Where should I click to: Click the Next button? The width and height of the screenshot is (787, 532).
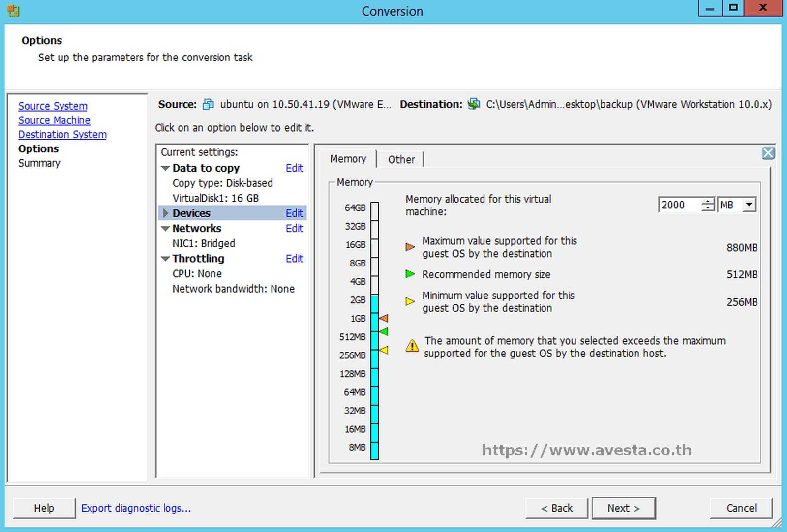[x=624, y=508]
